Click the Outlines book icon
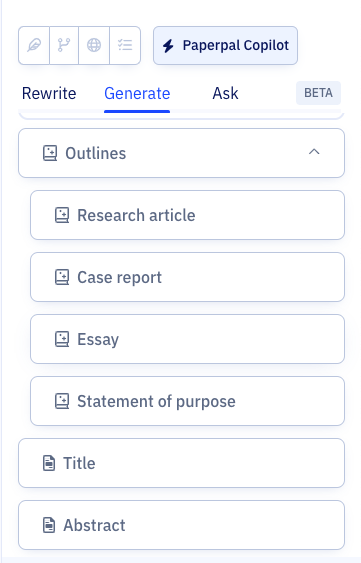 (x=50, y=153)
